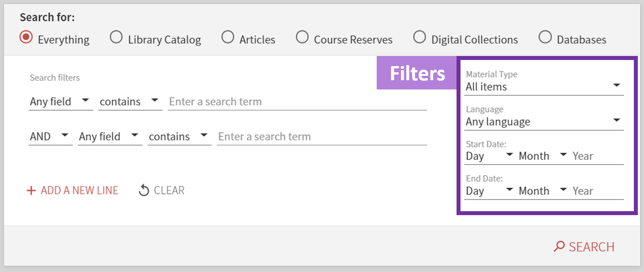Click the first search term input field

(x=297, y=102)
